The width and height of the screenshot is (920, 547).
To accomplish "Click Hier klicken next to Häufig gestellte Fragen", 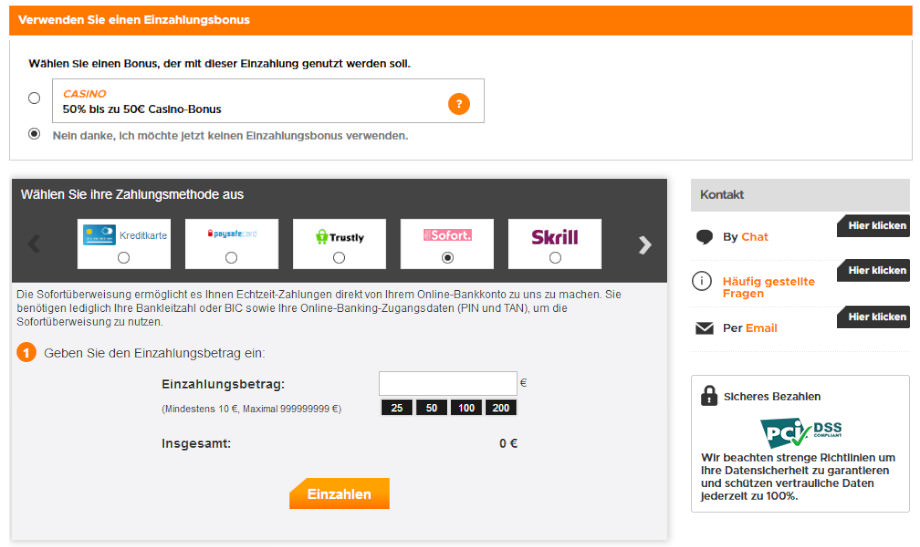I will pyautogui.click(x=874, y=271).
